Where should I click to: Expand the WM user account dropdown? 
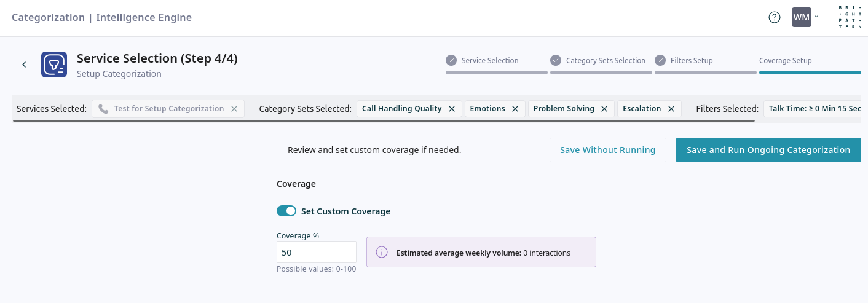tap(805, 17)
